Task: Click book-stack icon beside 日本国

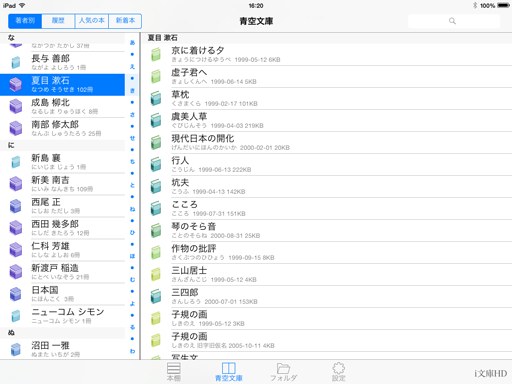Action: tap(16, 294)
